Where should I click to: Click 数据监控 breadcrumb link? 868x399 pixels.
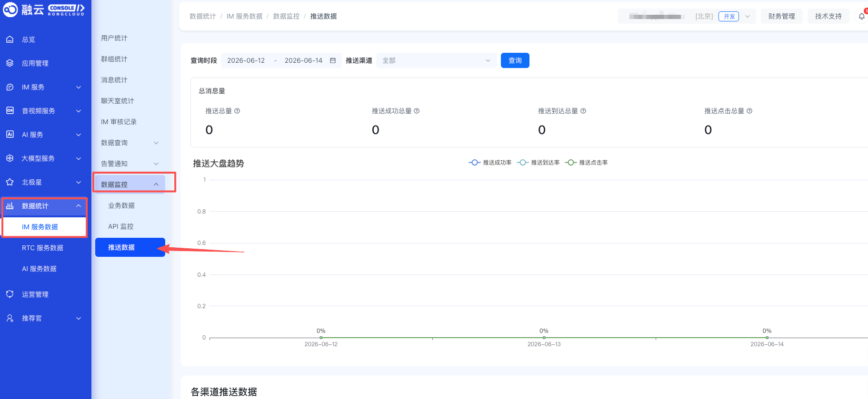tap(287, 16)
